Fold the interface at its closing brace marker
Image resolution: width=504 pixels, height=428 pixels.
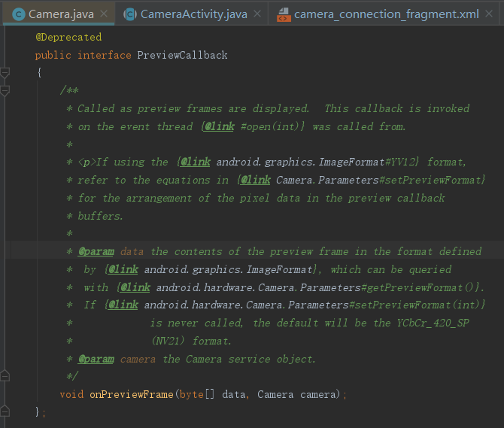5,411
